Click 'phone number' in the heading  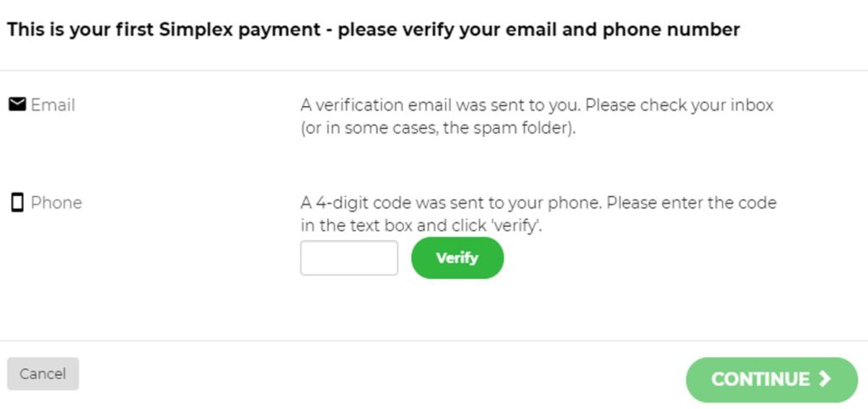click(671, 30)
